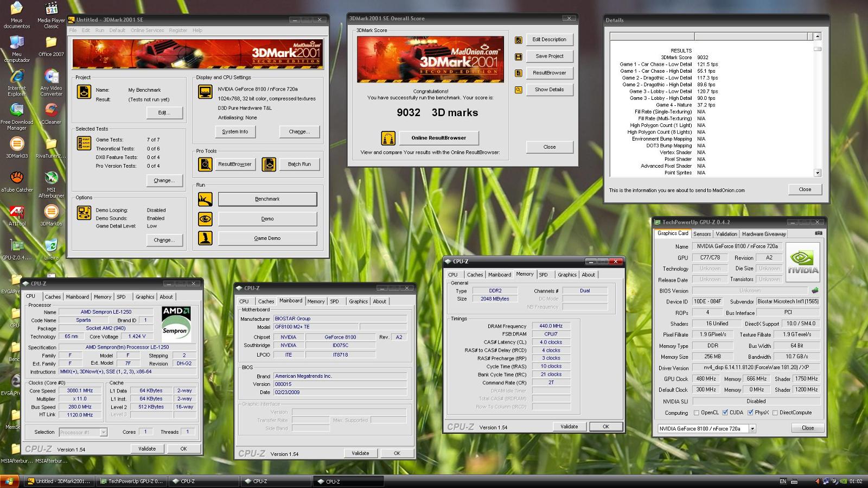Image resolution: width=868 pixels, height=488 pixels.
Task: Toggle the PhysX checkbox in GPU-Z
Action: [x=750, y=413]
